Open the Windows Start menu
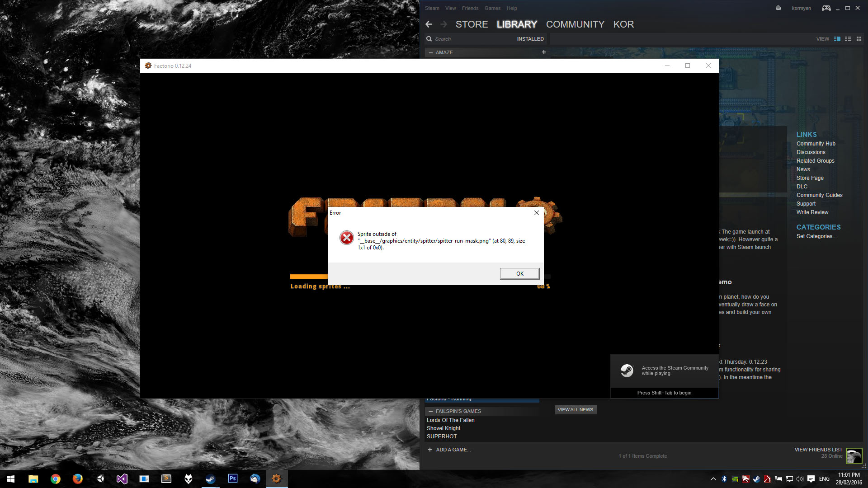 pos(11,479)
